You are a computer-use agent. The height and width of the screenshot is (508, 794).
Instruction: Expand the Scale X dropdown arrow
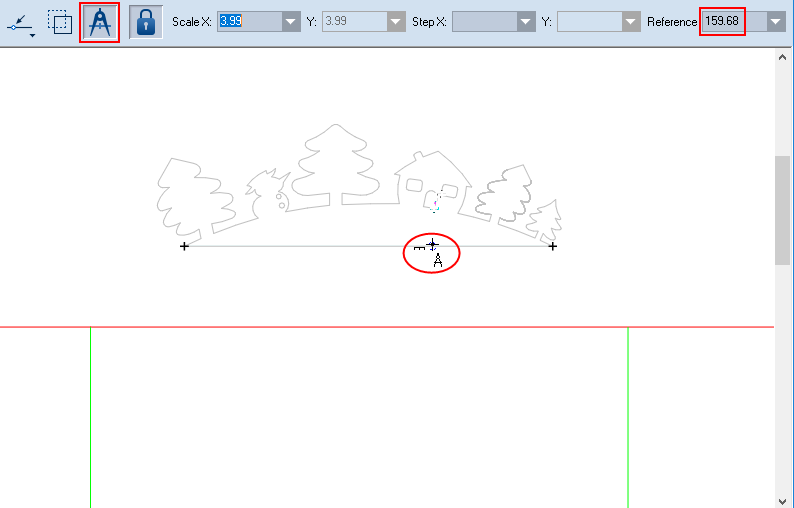click(x=291, y=22)
